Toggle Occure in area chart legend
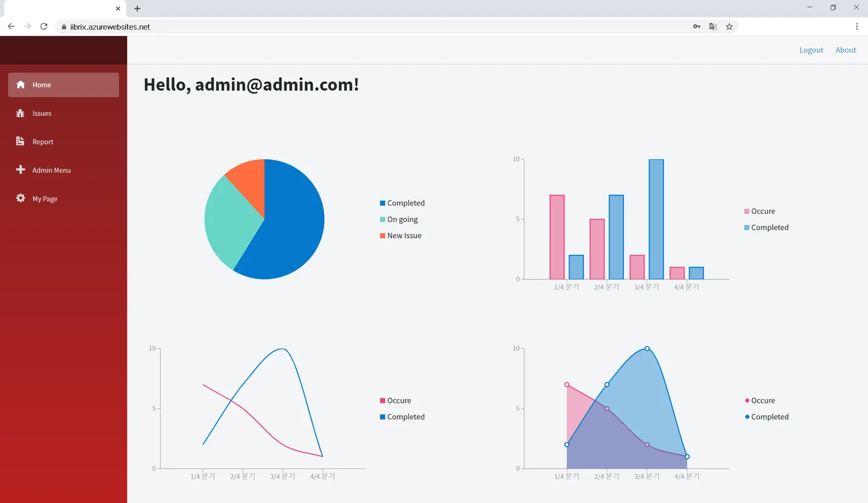 pos(759,400)
